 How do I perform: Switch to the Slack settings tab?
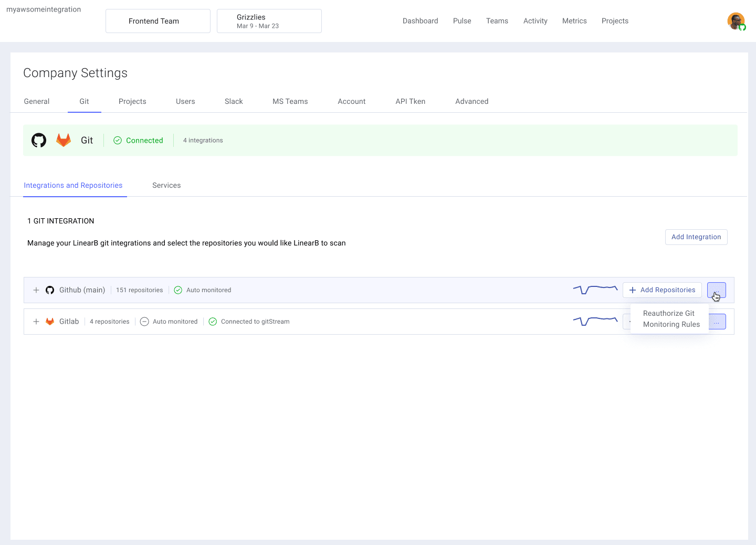[234, 101]
